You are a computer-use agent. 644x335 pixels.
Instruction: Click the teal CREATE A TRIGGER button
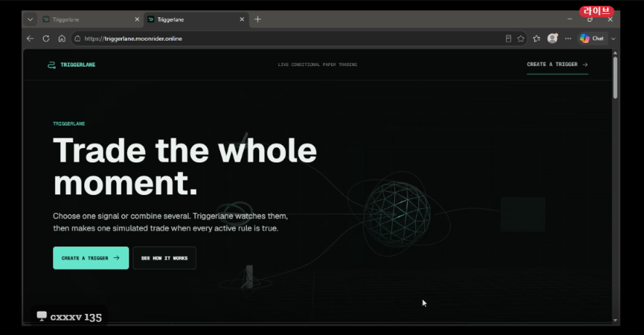click(x=91, y=258)
